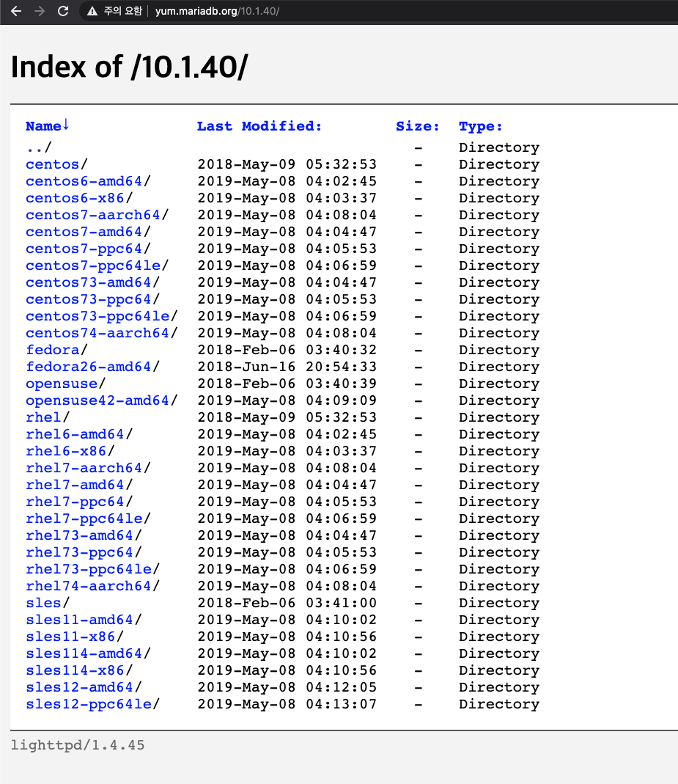
Task: Open the centos73-ppc64le directory
Action: pyautogui.click(x=98, y=317)
